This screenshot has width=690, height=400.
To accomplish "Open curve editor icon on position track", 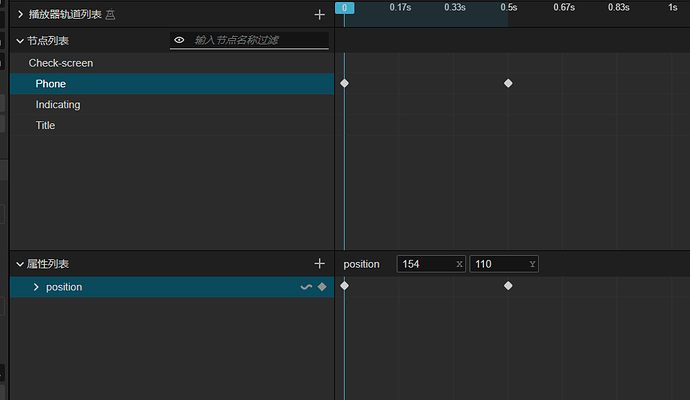I will click(x=306, y=287).
